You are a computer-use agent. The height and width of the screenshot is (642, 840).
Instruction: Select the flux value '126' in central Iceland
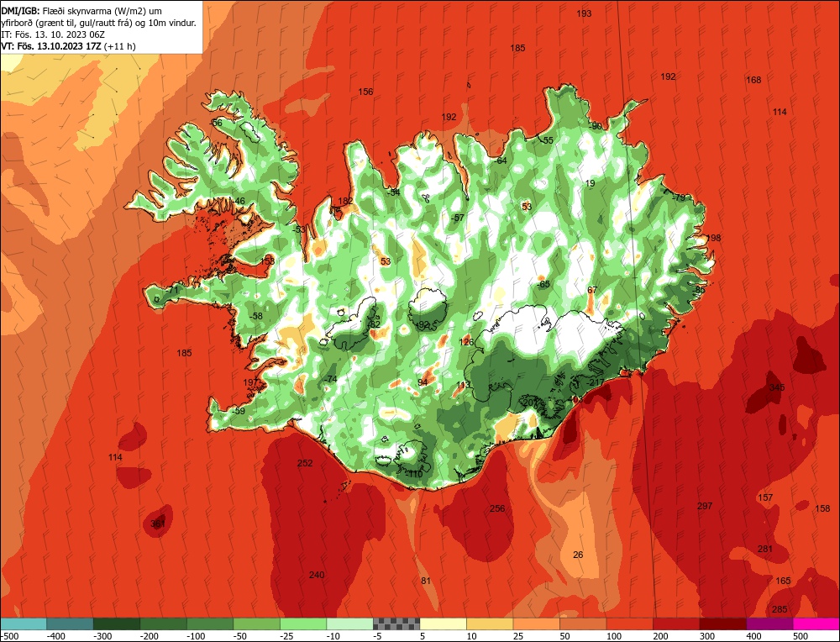tap(466, 342)
